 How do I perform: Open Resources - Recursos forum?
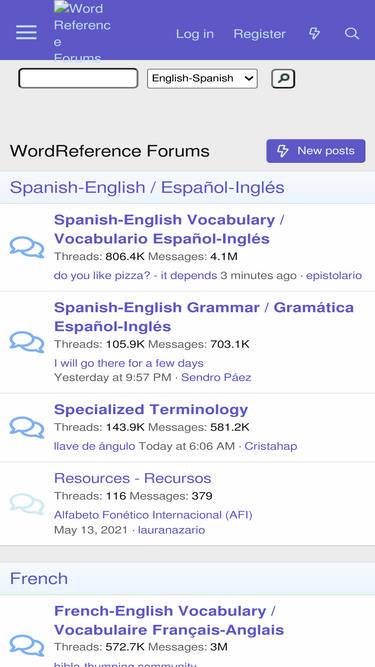click(133, 478)
